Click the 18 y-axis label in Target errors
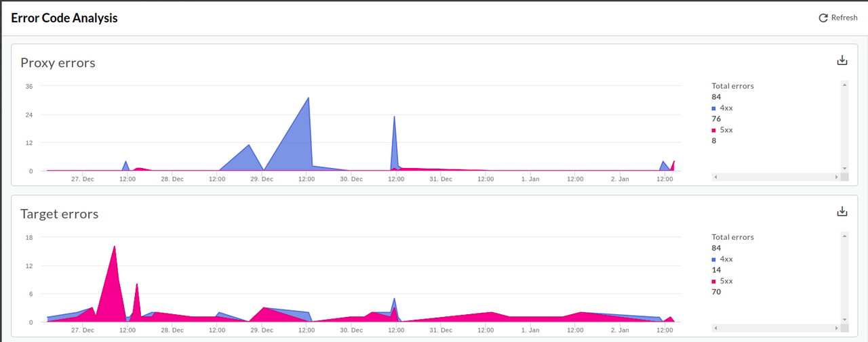This screenshot has height=342, width=868. tap(29, 237)
